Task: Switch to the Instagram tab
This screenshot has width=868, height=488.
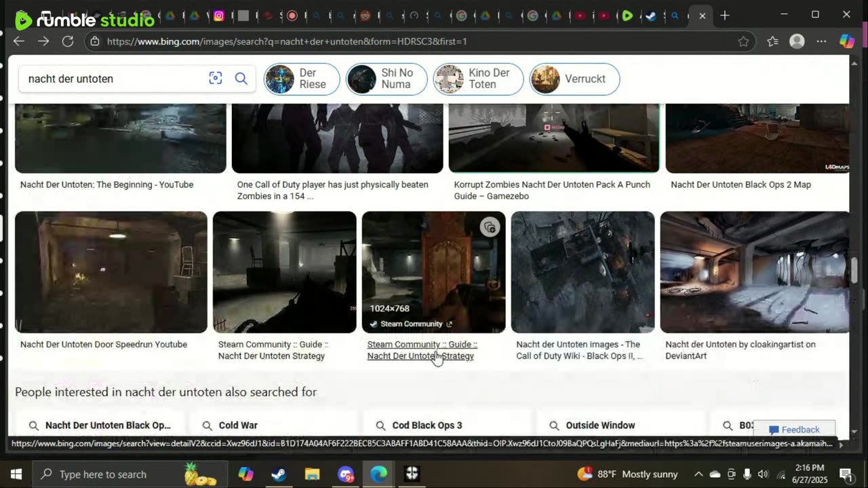Action: click(x=219, y=16)
